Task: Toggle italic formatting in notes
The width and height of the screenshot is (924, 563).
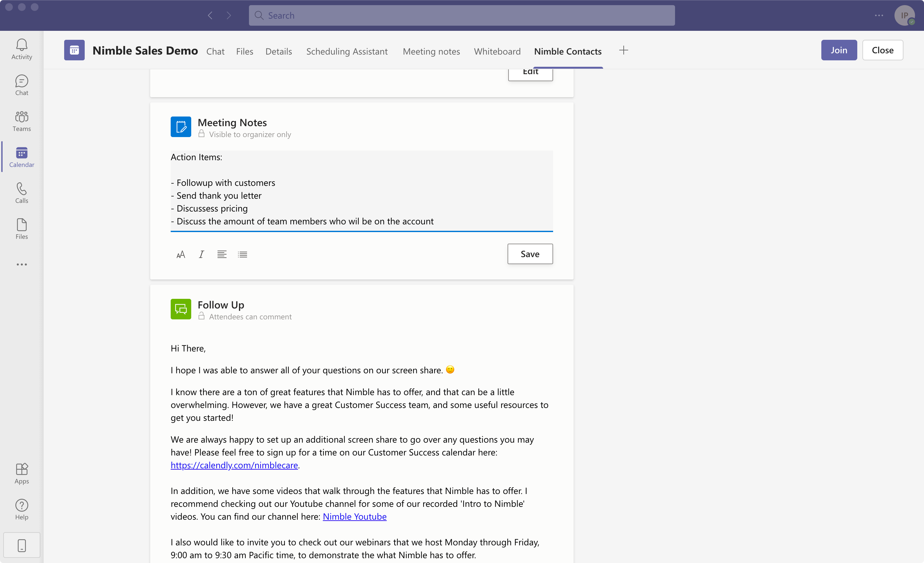Action: (201, 254)
